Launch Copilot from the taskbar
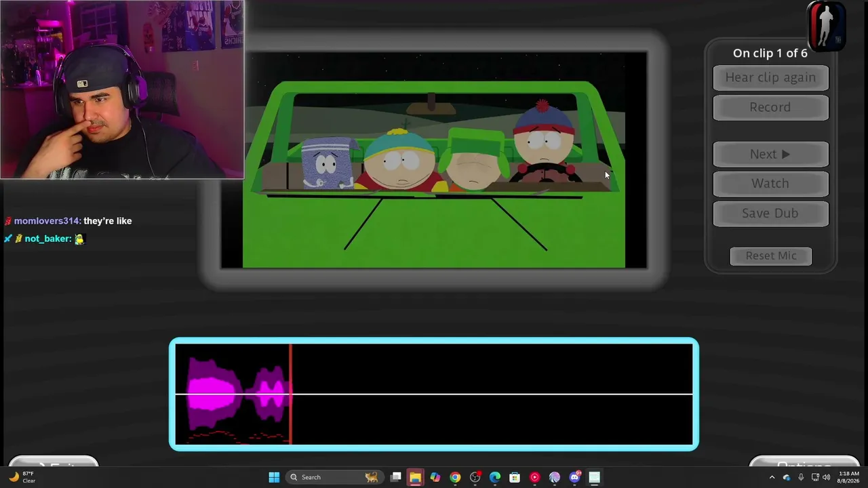868x488 pixels. [435, 477]
